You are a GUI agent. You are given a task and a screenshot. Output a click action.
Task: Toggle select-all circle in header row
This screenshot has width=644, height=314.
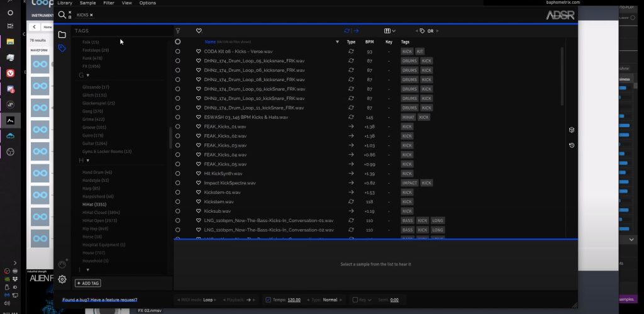tap(177, 42)
